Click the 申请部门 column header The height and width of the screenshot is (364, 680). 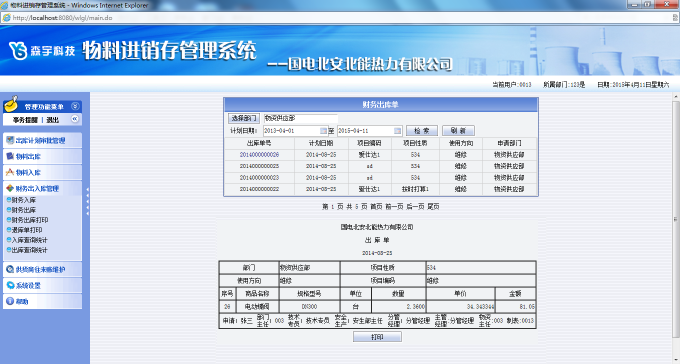click(x=510, y=143)
